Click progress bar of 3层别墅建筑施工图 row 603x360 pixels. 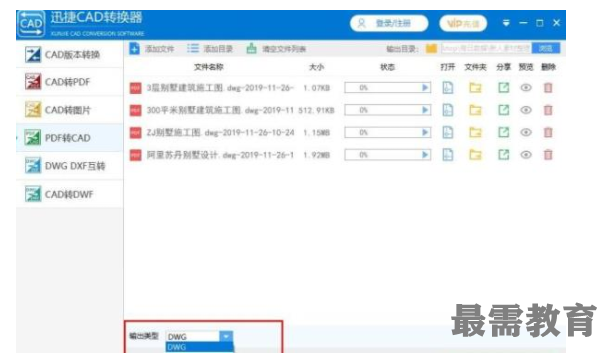point(387,88)
